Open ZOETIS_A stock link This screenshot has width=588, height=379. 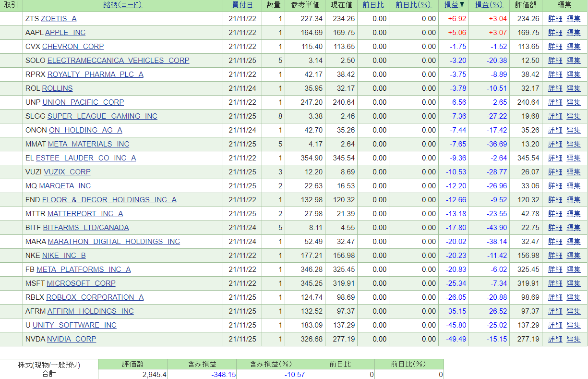click(59, 19)
